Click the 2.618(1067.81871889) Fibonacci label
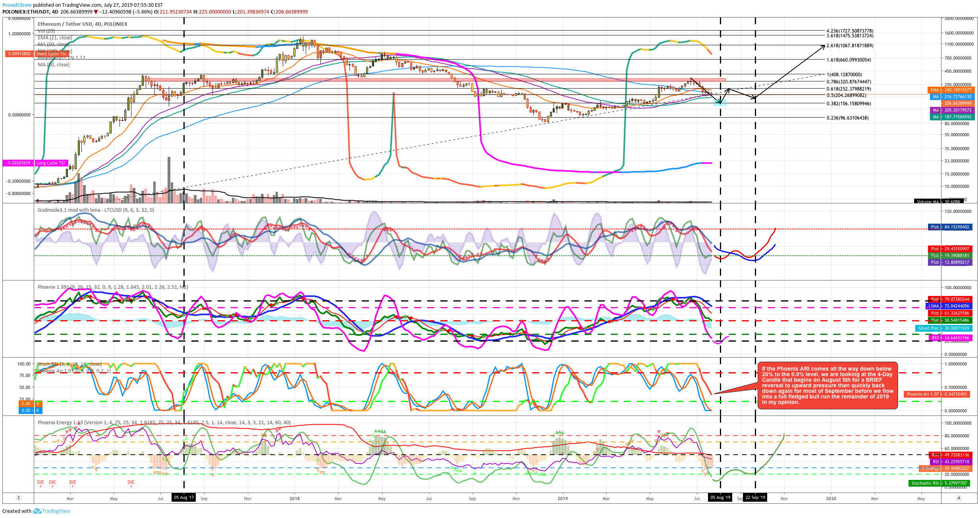Viewport: 980px width, 518px height. [850, 46]
